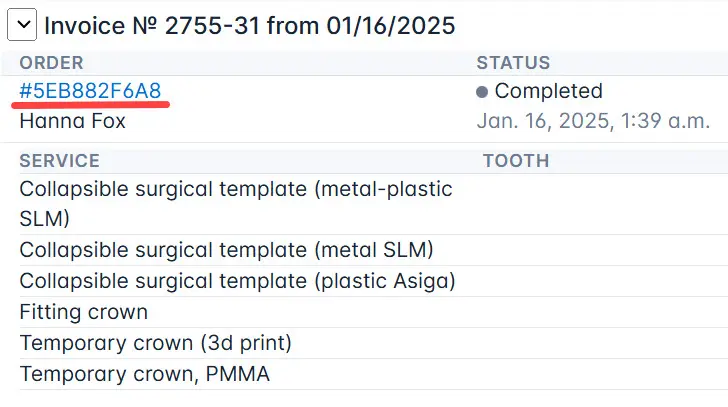This screenshot has height=407, width=728.
Task: Select the Fitting crown service row
Action: (x=84, y=312)
